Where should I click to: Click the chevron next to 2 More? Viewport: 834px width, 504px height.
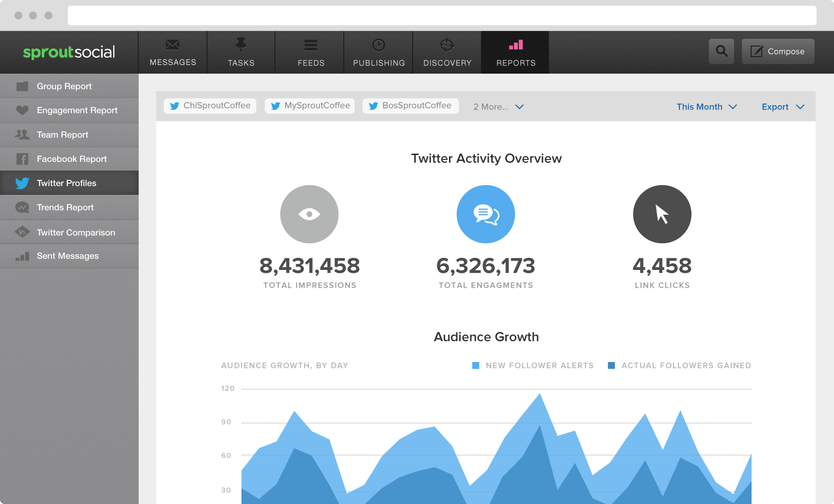[x=519, y=107]
